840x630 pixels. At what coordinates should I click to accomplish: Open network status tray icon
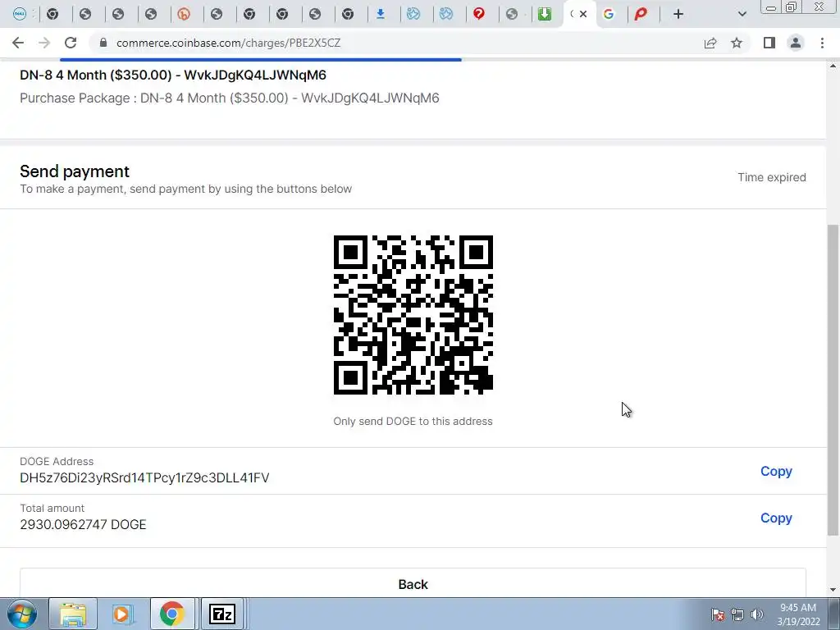click(x=737, y=614)
